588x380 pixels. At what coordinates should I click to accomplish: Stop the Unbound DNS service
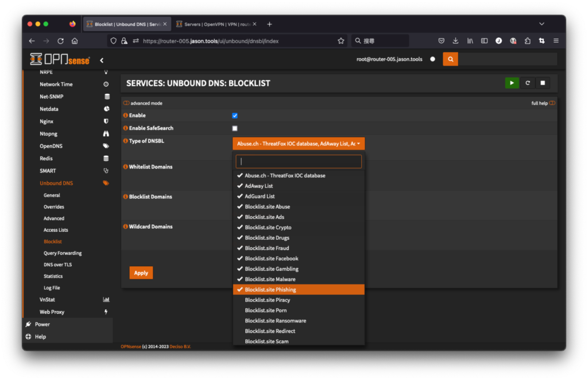coord(543,83)
